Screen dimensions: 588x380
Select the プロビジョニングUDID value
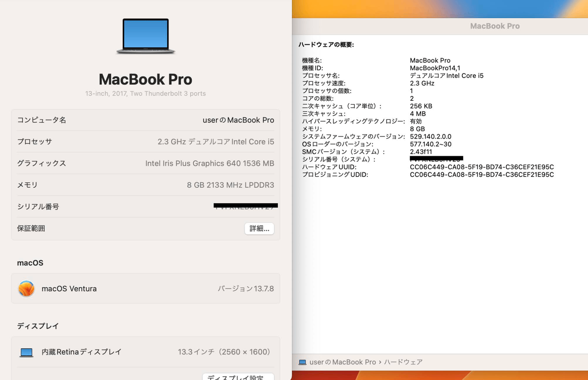482,175
